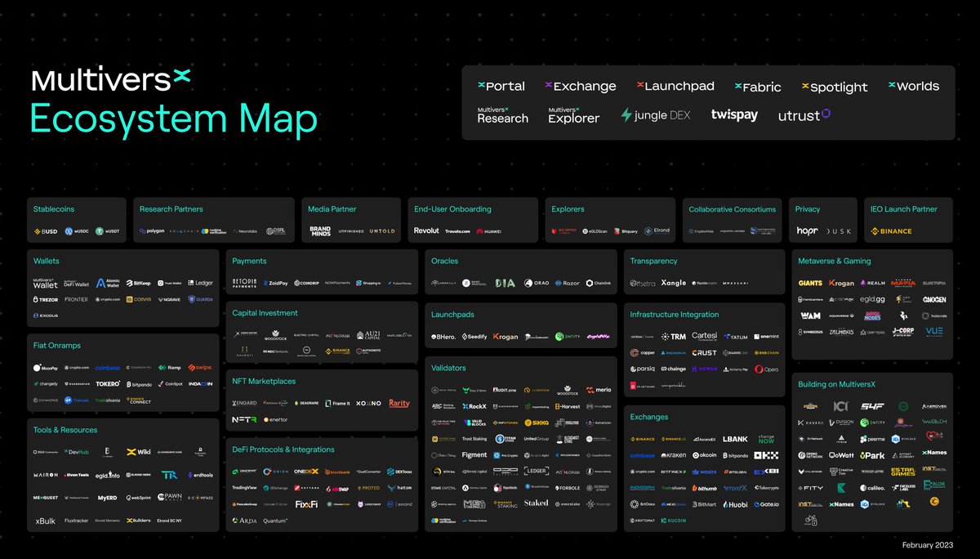Click the xPortal logo

pyautogui.click(x=501, y=86)
